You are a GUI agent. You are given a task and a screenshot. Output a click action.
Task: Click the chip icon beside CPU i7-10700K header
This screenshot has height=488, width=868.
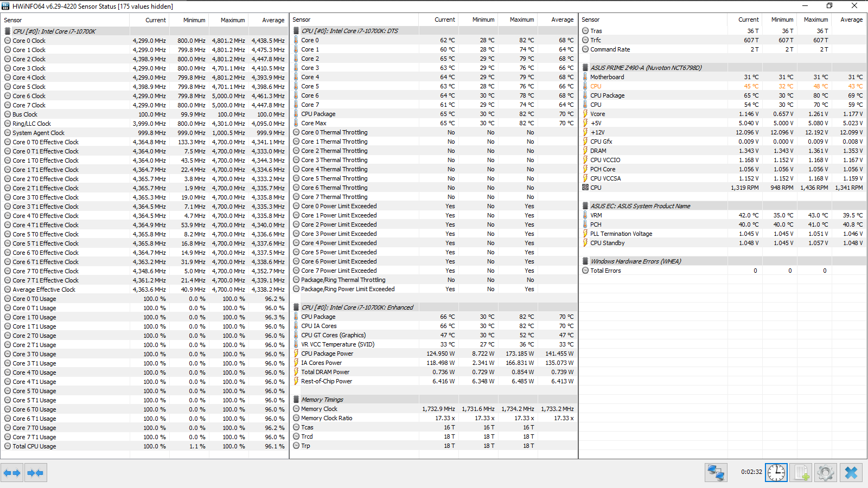8,31
